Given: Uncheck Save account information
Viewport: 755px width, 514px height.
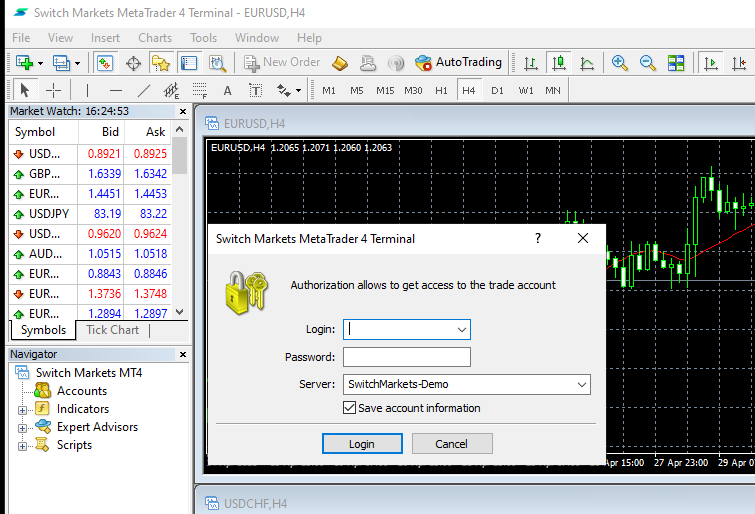Looking at the screenshot, I should (x=350, y=408).
